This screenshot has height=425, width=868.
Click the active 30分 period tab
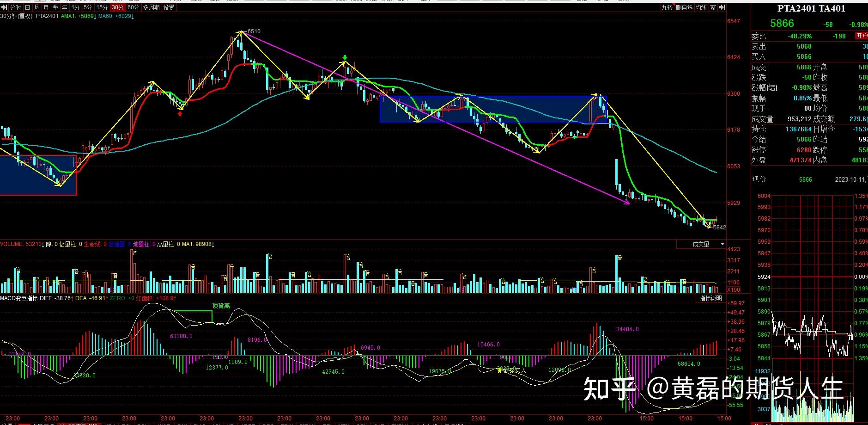coord(117,7)
